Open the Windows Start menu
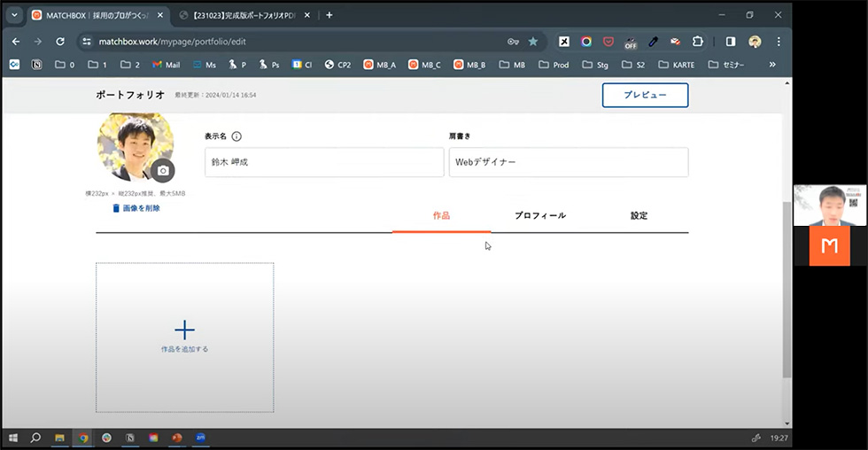Image resolution: width=868 pixels, height=450 pixels. pos(13,438)
